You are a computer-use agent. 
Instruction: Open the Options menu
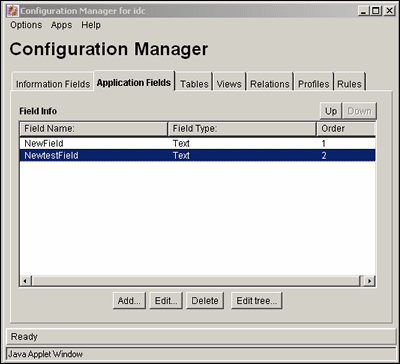click(26, 25)
